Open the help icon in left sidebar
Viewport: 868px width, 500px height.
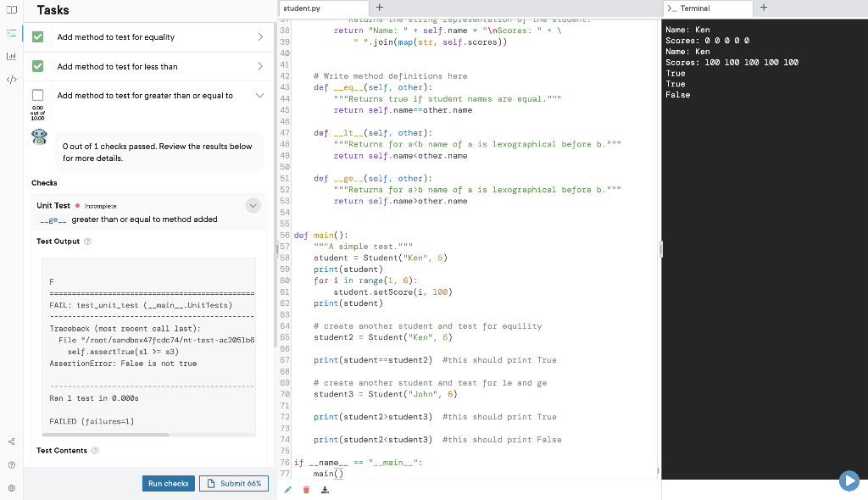[12, 465]
